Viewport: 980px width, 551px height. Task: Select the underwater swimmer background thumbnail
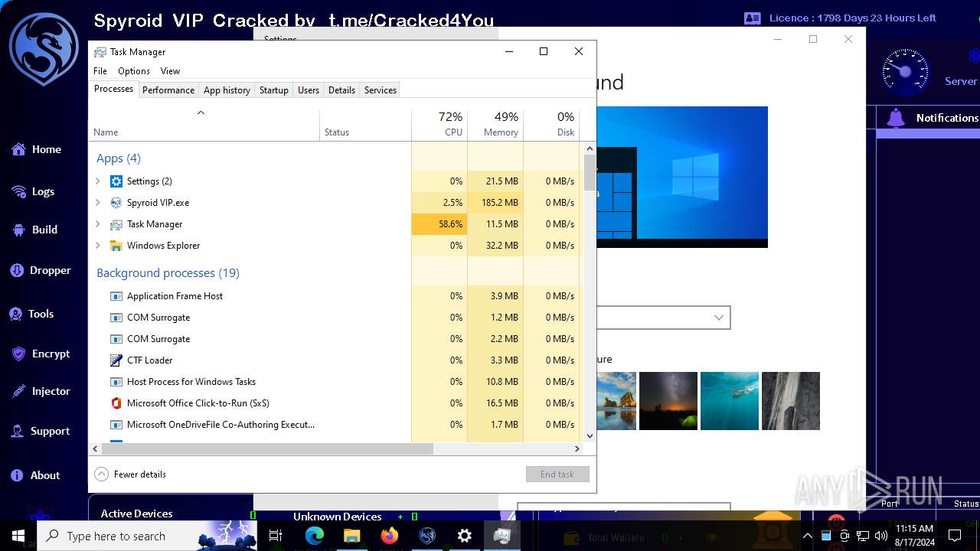730,401
